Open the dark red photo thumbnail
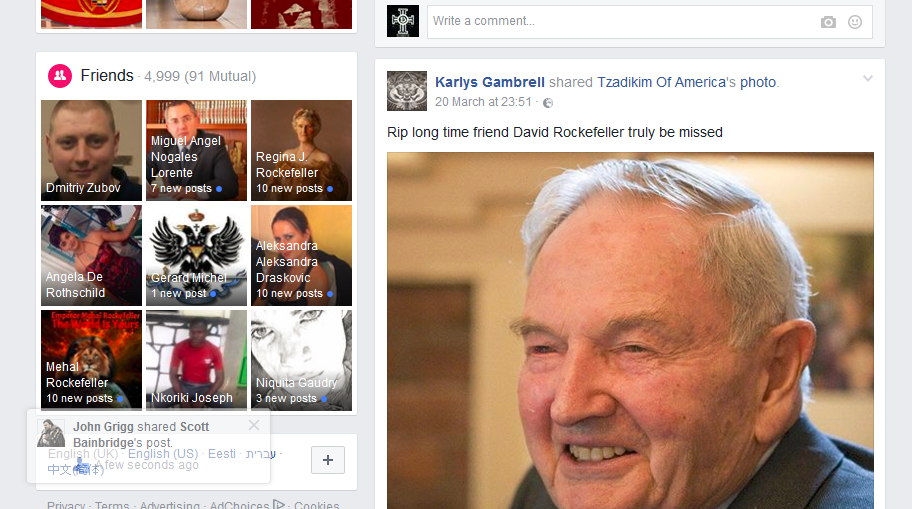The image size is (912, 509). point(301,14)
